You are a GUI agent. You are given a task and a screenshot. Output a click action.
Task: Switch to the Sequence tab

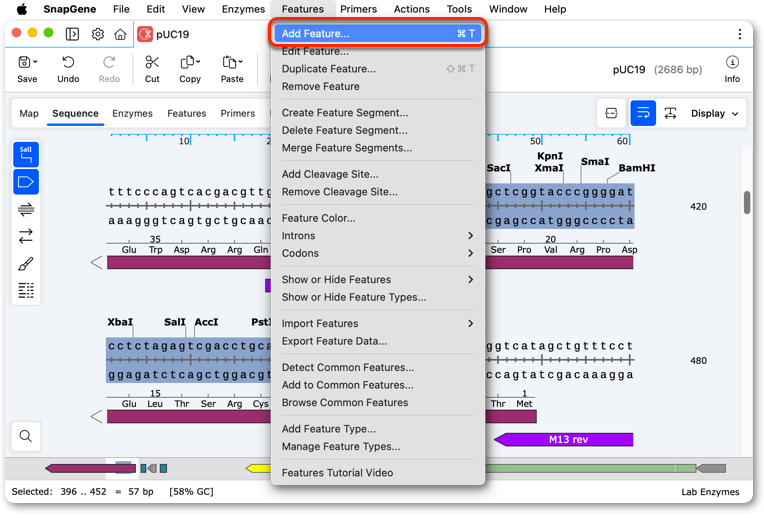tap(76, 114)
